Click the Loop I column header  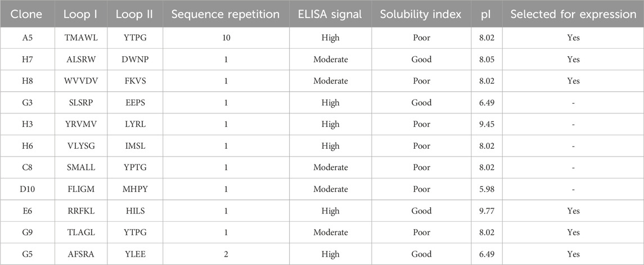81,15
